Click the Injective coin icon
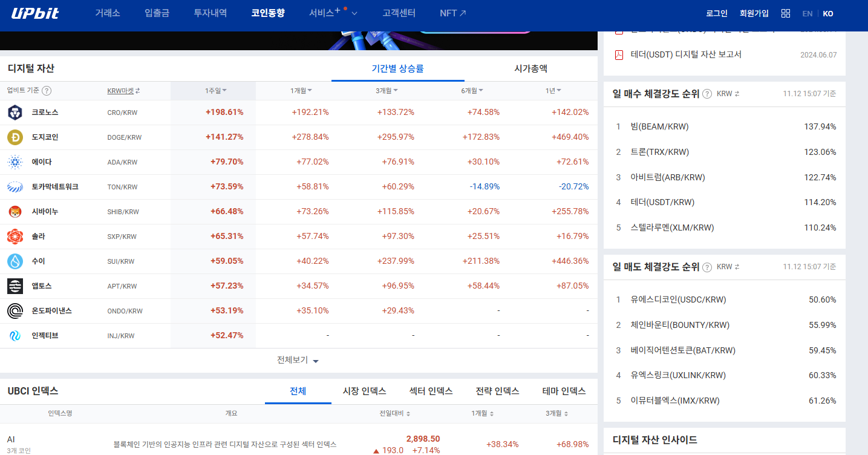Viewport: 868px width, 455px height. [x=15, y=336]
